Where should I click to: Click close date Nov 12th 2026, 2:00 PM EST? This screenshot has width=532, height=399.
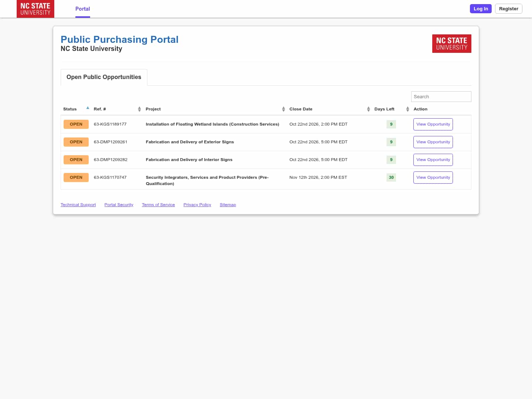click(318, 177)
